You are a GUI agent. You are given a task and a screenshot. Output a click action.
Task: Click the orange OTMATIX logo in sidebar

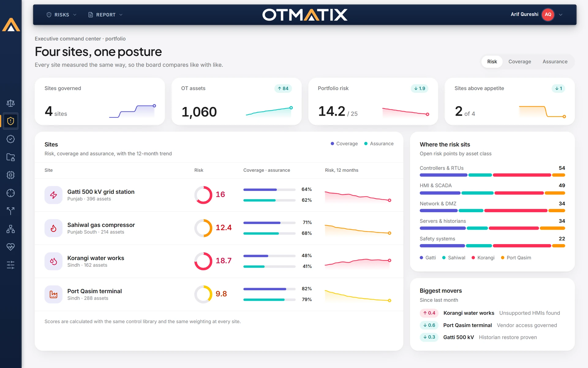(11, 25)
